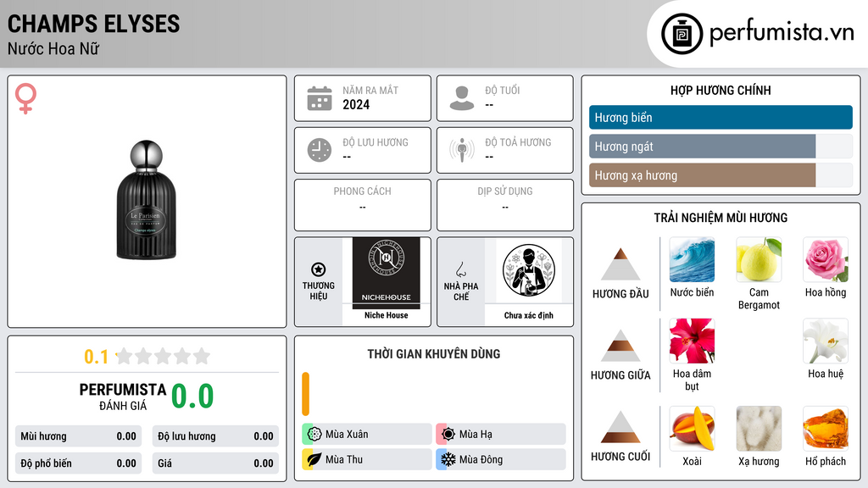Select the Hoa dâm bụt hibiscus image
This screenshot has height=488, width=868.
pos(692,341)
